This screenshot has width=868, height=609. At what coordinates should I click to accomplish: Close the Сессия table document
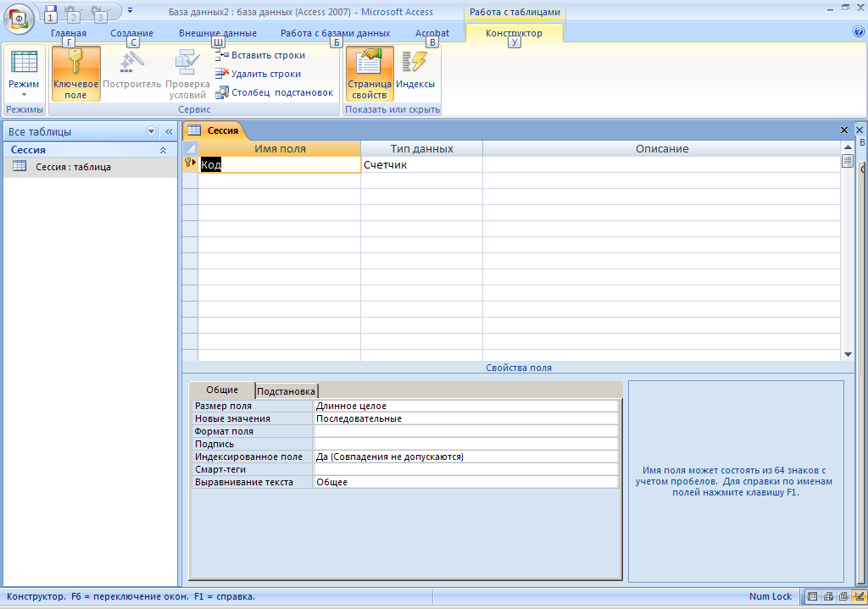click(843, 130)
